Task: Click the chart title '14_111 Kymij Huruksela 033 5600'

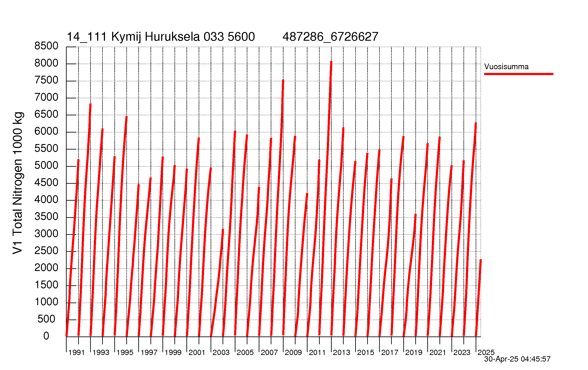Action: [161, 37]
